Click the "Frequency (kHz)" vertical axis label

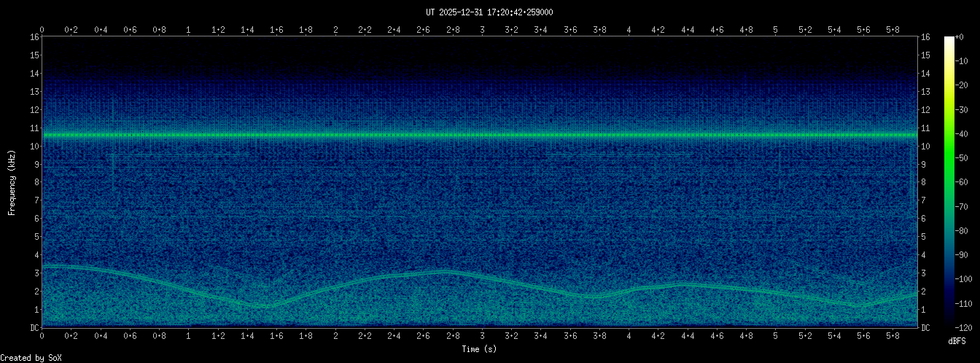click(x=12, y=182)
